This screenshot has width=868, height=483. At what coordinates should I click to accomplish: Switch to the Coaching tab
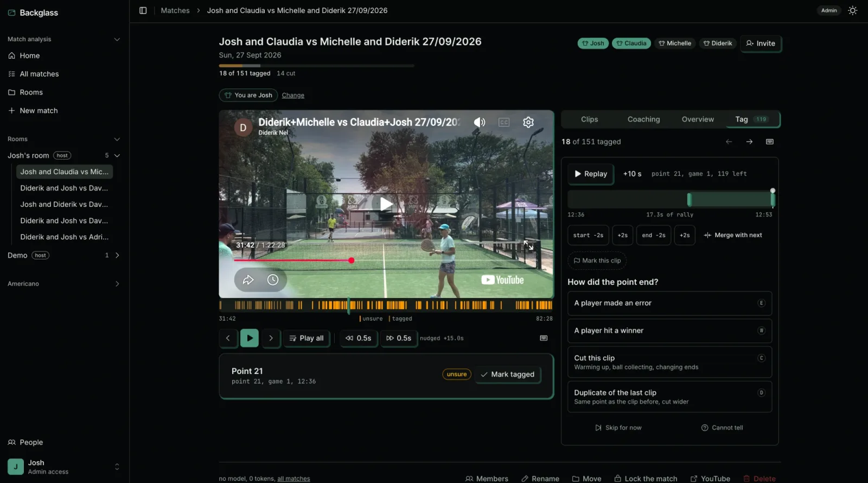(643, 119)
